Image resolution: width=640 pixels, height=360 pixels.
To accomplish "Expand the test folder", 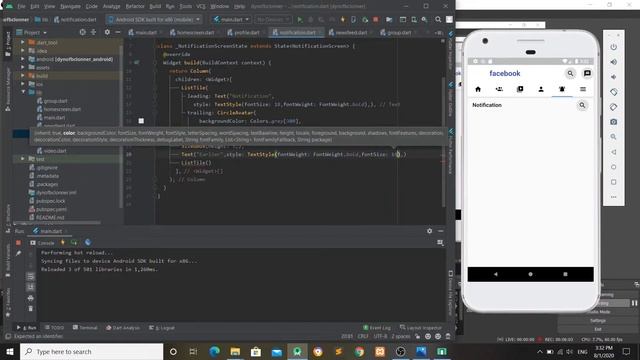I will click(23, 159).
